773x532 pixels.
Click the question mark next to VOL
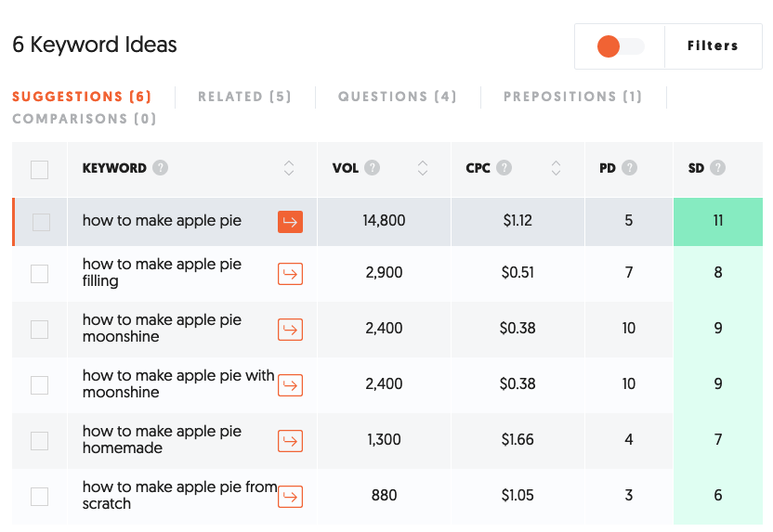pyautogui.click(x=373, y=168)
